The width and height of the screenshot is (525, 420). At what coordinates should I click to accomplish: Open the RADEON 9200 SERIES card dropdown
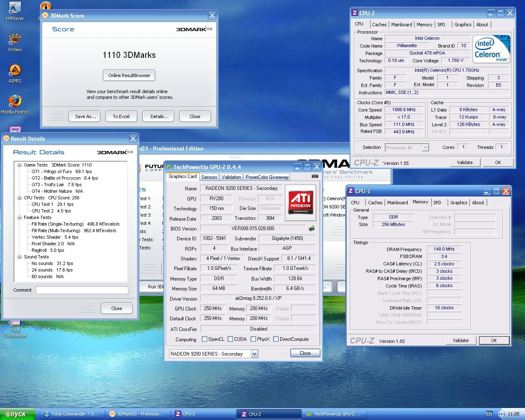point(254,354)
